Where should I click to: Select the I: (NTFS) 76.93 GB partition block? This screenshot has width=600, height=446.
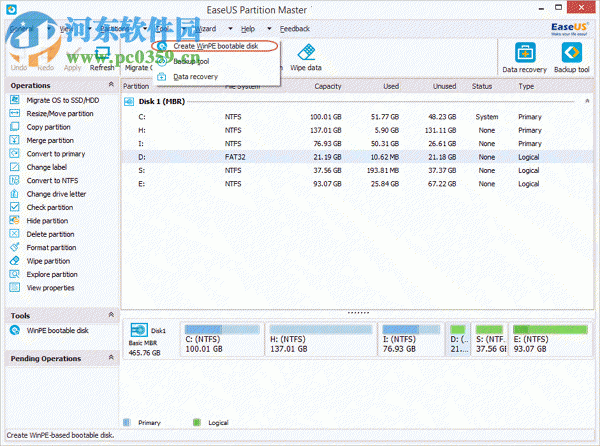coord(411,339)
